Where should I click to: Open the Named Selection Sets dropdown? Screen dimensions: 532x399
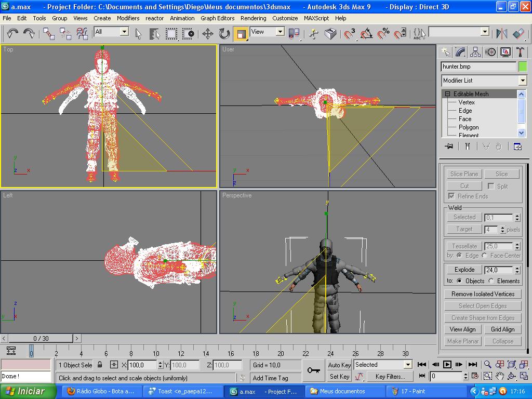pyautogui.click(x=485, y=32)
